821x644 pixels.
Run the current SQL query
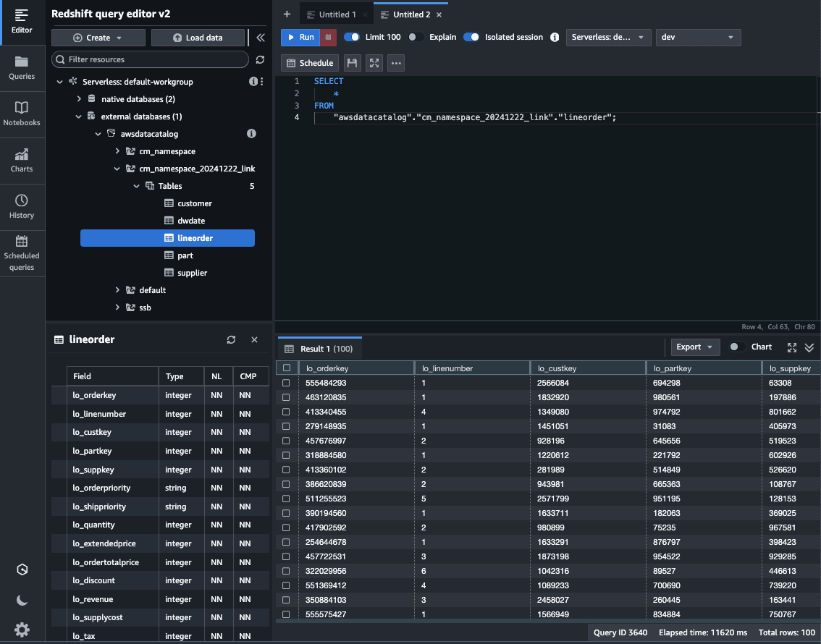[x=300, y=36]
